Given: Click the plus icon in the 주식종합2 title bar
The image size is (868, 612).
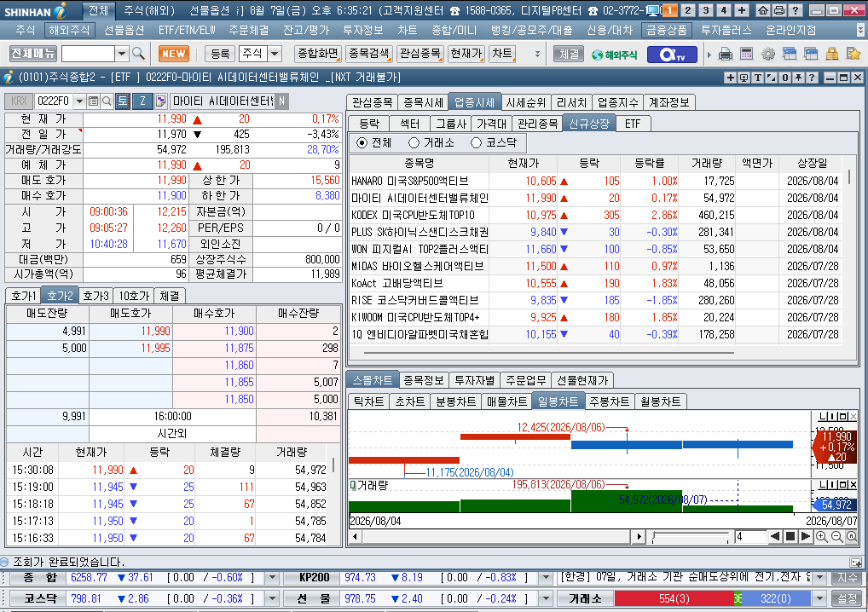Looking at the screenshot, I should 730,78.
